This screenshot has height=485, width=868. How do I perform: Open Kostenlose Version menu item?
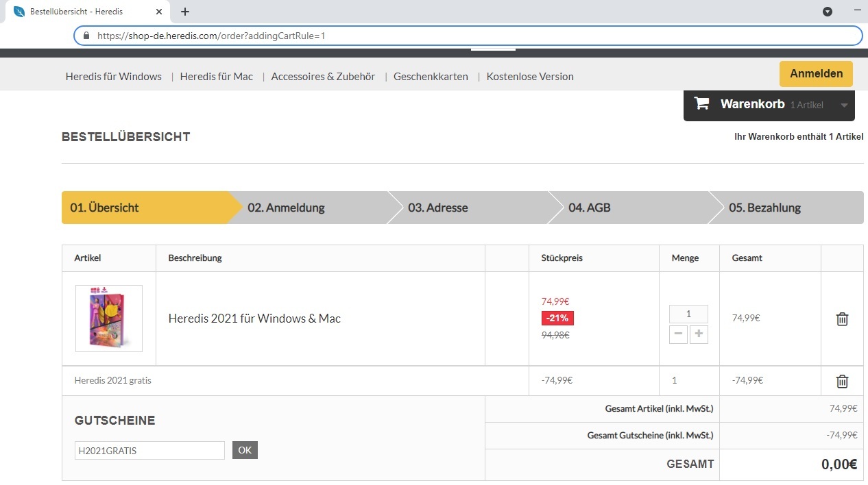point(530,76)
